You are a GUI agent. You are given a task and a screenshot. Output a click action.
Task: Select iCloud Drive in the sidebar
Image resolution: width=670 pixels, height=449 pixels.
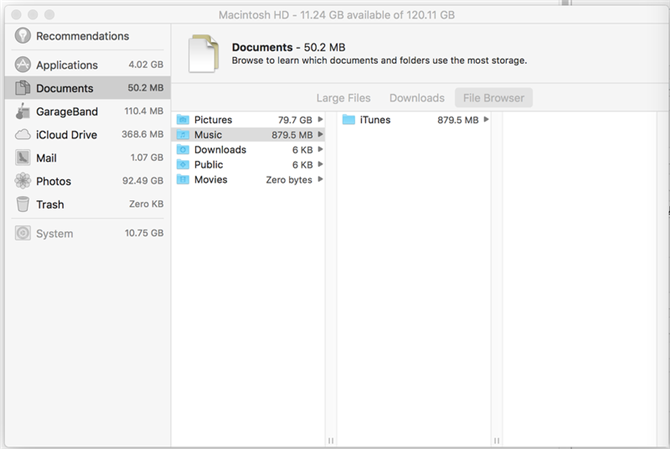[88, 135]
